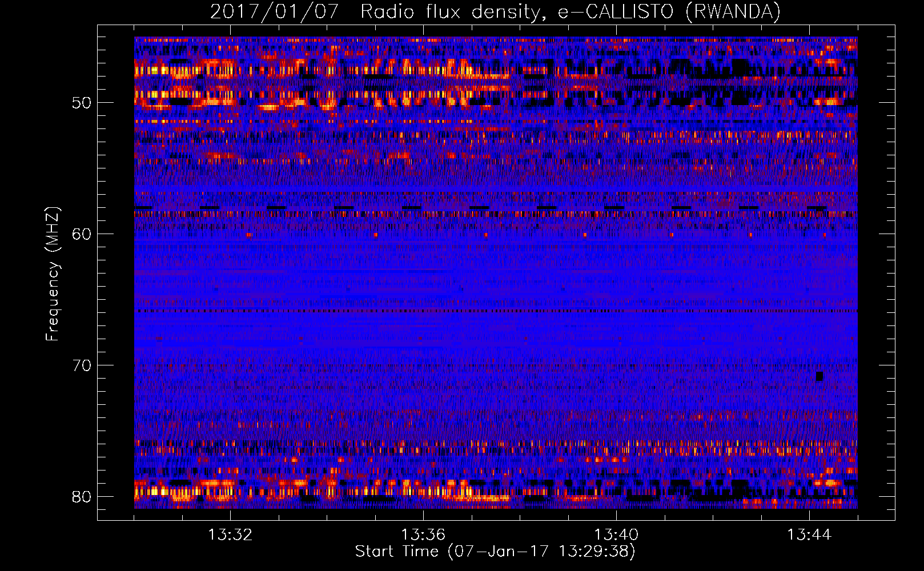Click the '13:44' time tick label

tap(809, 535)
